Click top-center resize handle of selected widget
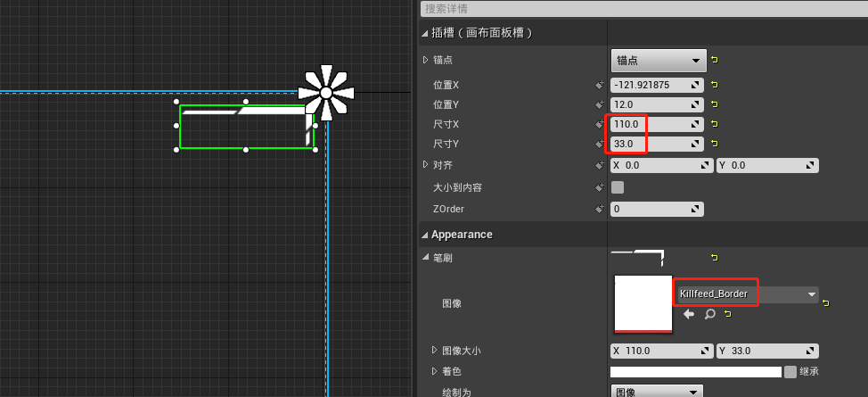Image resolution: width=868 pixels, height=397 pixels. coord(246,102)
